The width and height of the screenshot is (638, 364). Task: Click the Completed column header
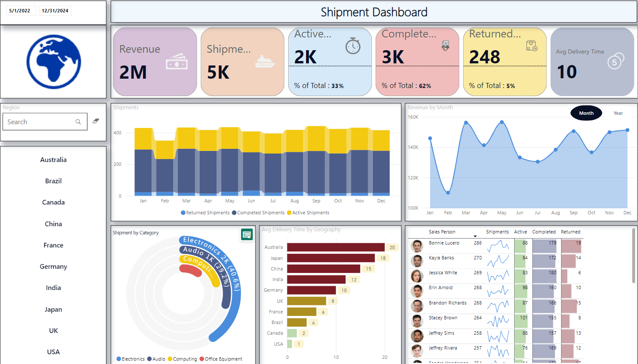[544, 232]
